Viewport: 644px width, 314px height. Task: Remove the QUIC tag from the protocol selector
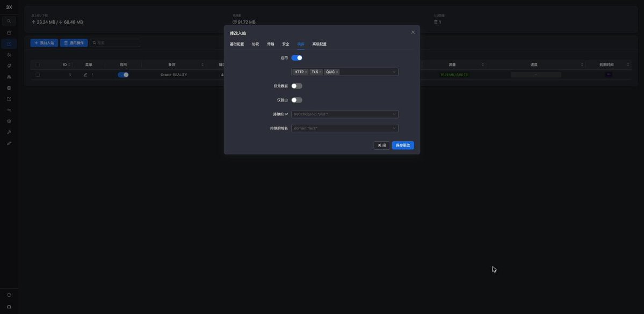click(337, 72)
